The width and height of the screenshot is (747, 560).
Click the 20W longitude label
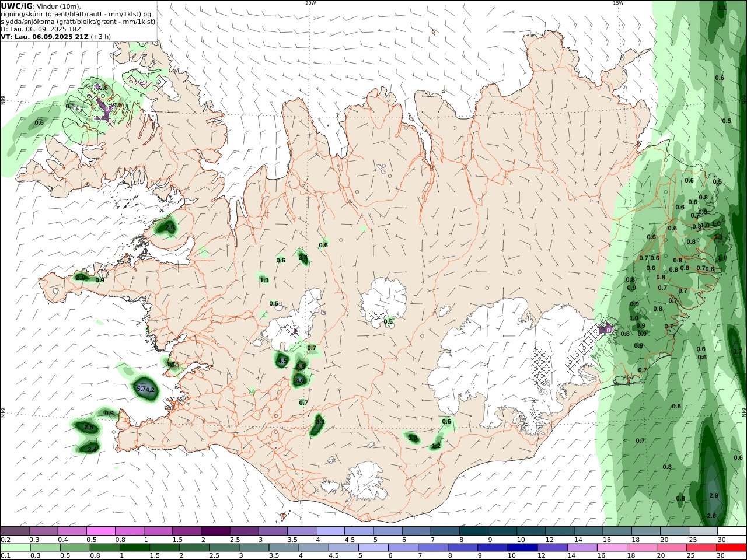pos(310,3)
